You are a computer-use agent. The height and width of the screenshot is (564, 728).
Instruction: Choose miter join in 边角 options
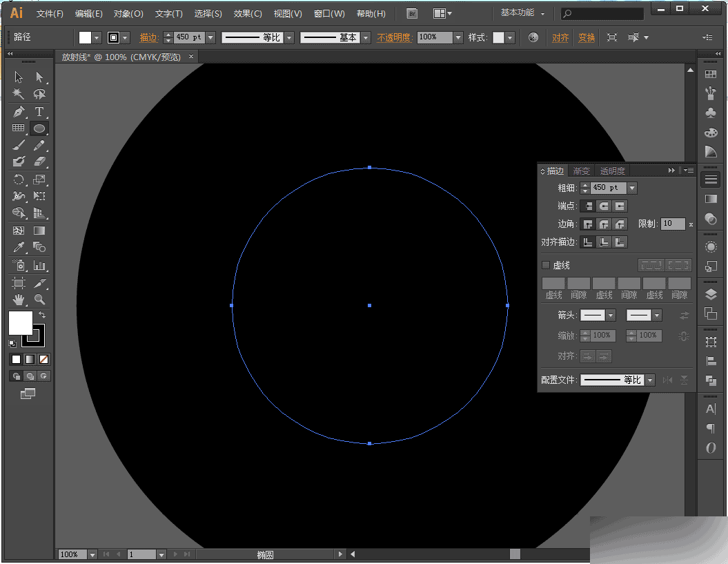point(588,224)
